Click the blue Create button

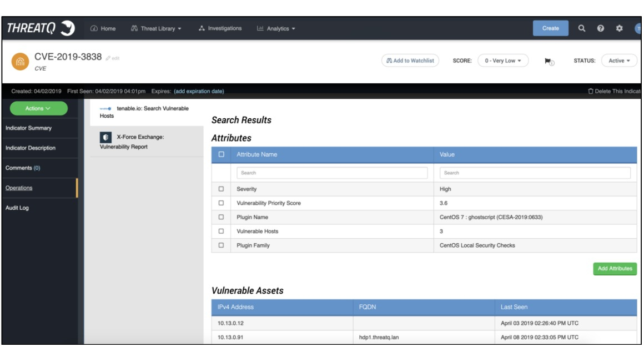pos(550,28)
